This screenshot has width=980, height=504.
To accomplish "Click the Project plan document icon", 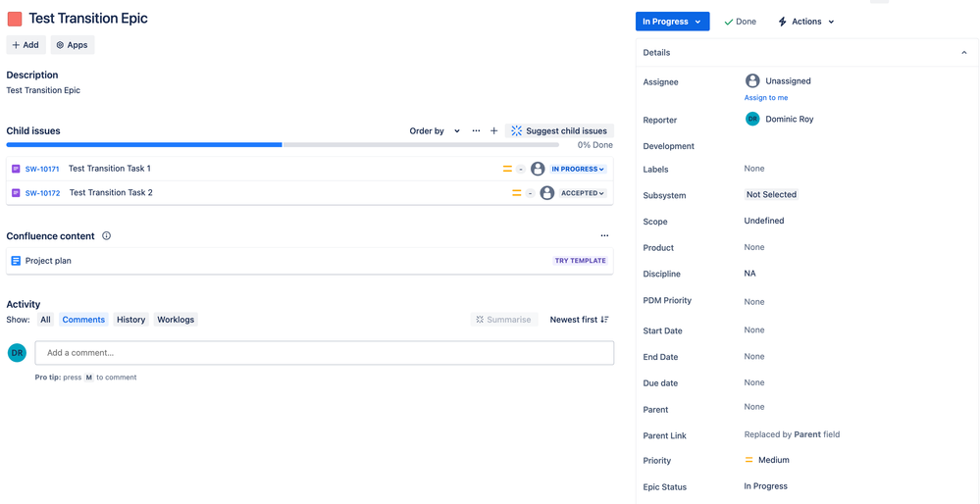I will [x=17, y=261].
